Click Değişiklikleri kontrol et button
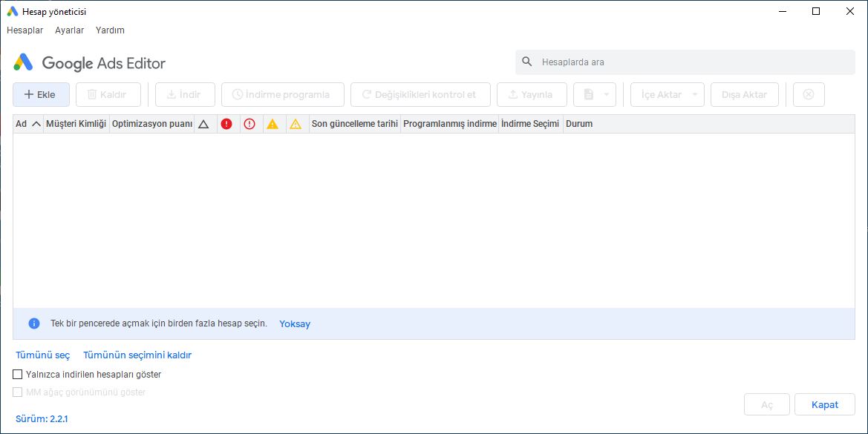The image size is (868, 434). pyautogui.click(x=421, y=94)
